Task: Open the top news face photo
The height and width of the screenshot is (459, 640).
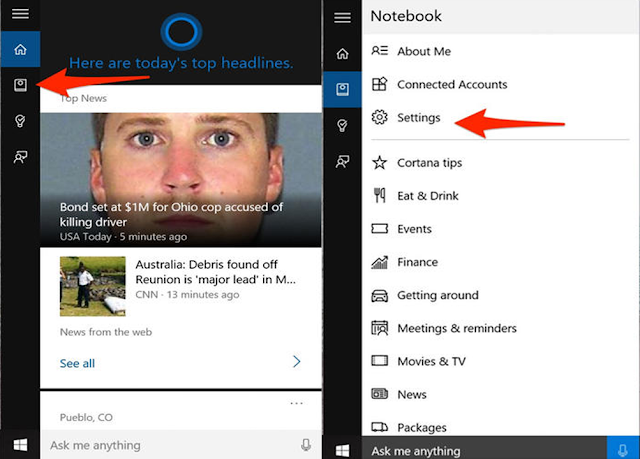Action: 181,180
